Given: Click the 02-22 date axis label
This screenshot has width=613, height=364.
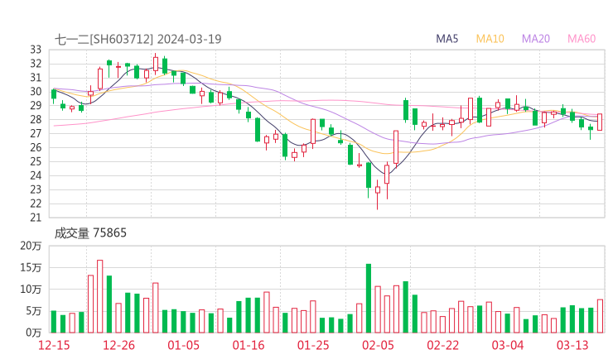Looking at the screenshot, I should (442, 345).
